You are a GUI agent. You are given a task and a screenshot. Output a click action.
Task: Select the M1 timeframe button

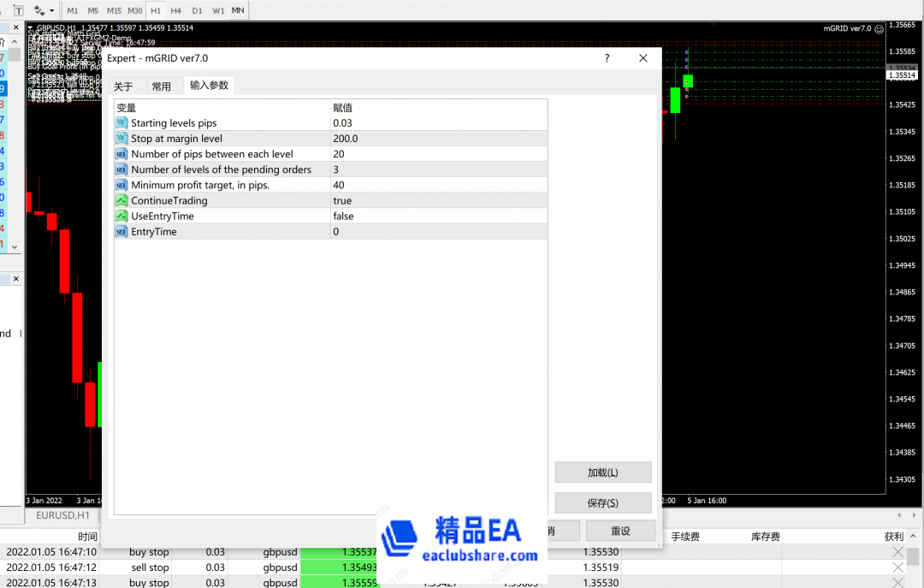click(x=73, y=10)
